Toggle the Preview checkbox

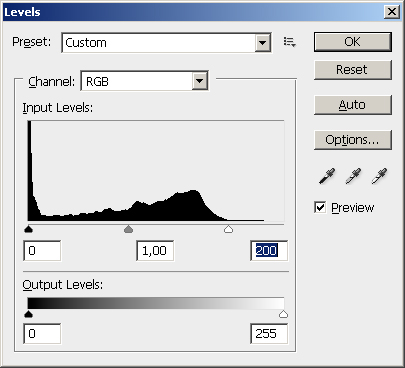(x=320, y=207)
